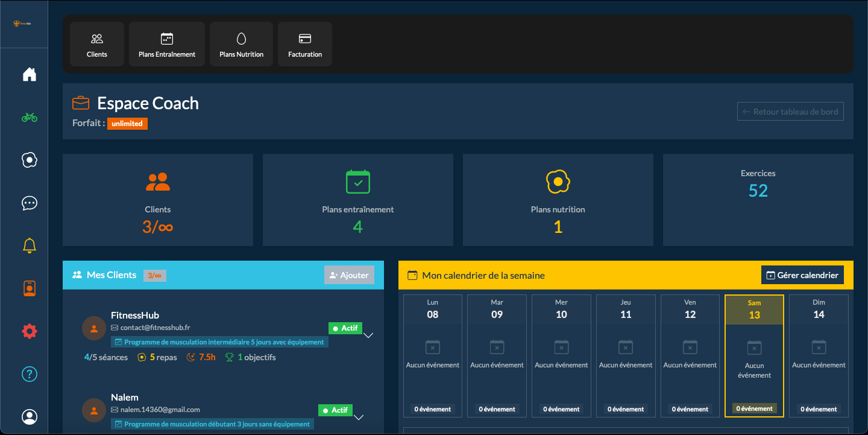Image resolution: width=868 pixels, height=435 pixels.
Task: Expand the FitnessHub client details chevron
Action: (368, 335)
